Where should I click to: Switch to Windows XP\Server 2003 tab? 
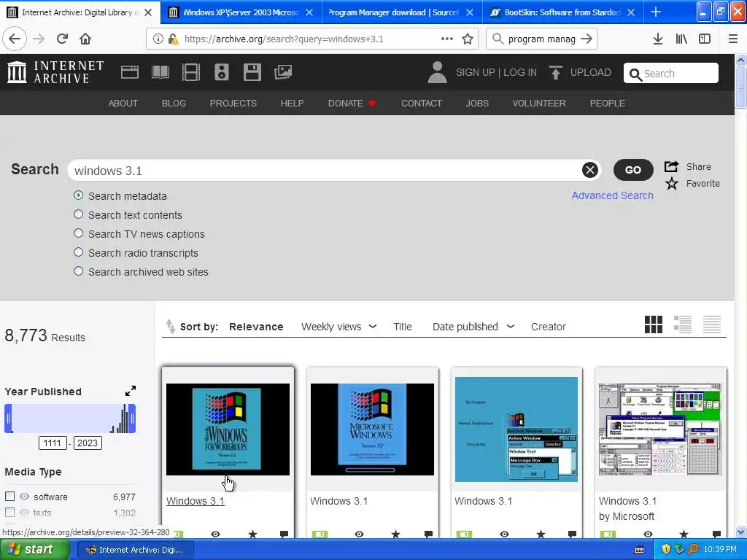pyautogui.click(x=241, y=12)
